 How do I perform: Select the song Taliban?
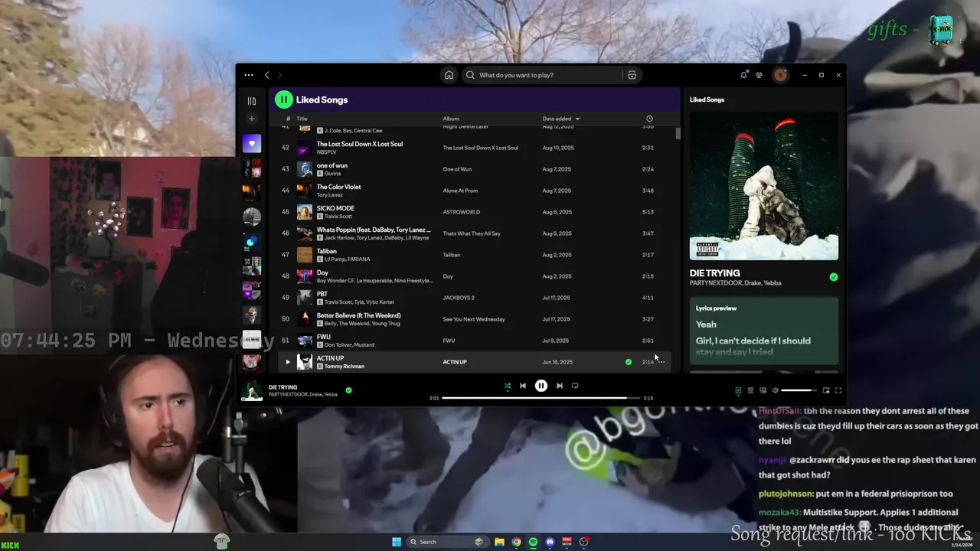327,251
